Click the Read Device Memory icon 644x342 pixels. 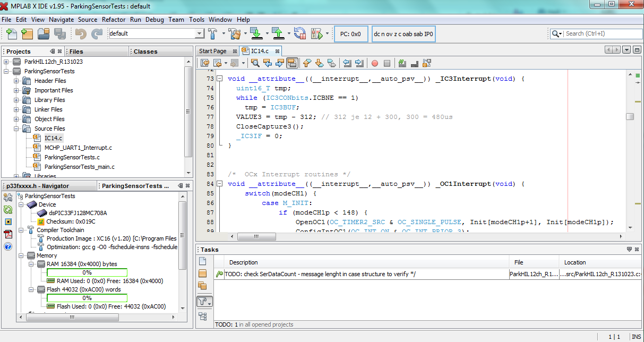point(279,33)
